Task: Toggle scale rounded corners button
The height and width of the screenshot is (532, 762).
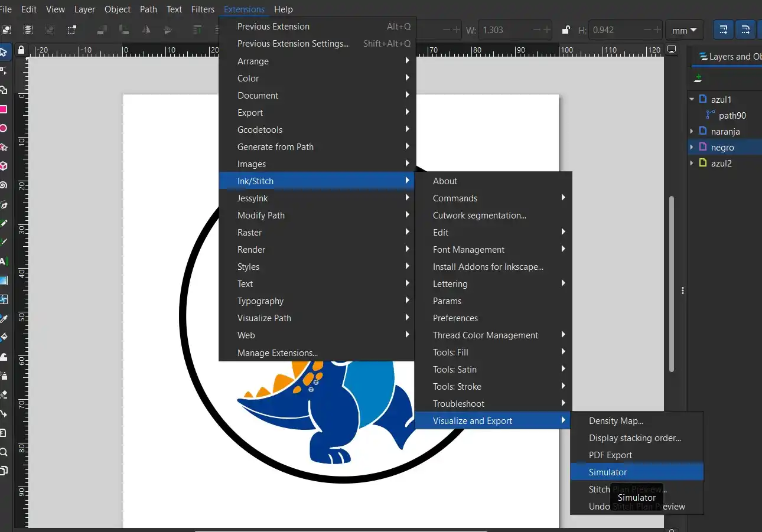Action: 745,30
